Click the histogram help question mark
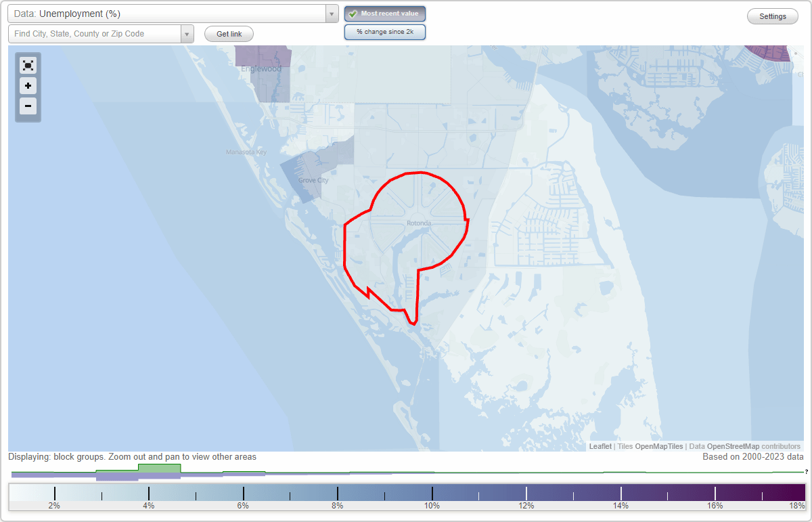 [807, 473]
